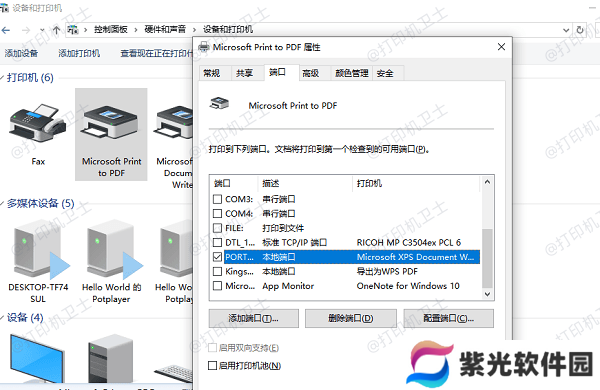Close the Microsoft Print to PDF 属性 dialog
The height and width of the screenshot is (390, 600).
tap(501, 47)
